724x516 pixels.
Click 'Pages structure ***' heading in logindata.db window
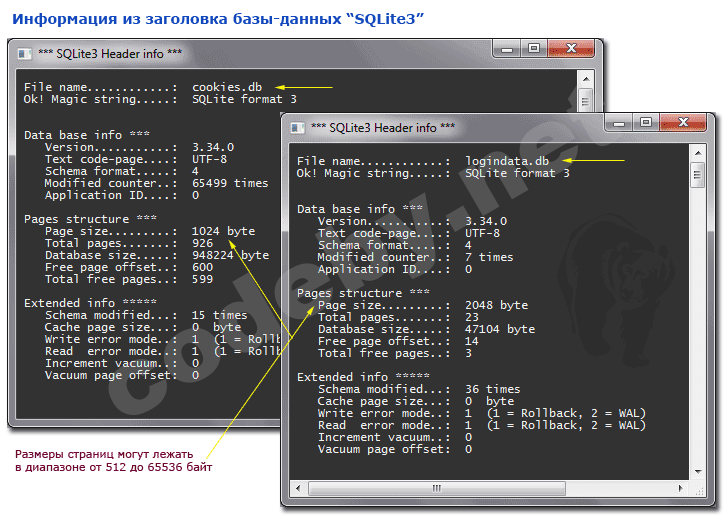tap(363, 293)
